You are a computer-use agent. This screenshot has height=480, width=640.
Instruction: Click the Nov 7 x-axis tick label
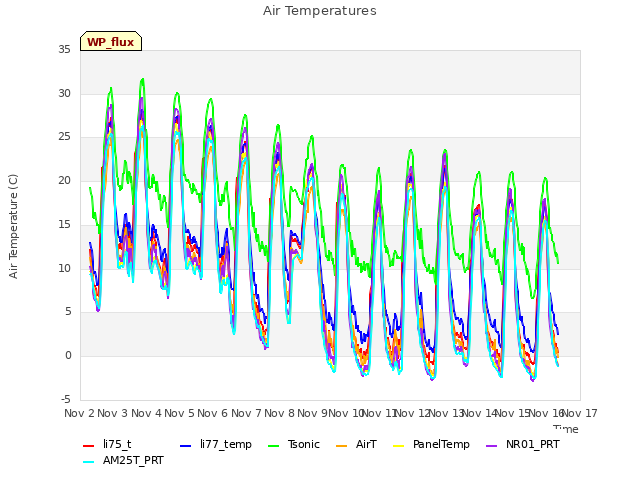pos(246,413)
